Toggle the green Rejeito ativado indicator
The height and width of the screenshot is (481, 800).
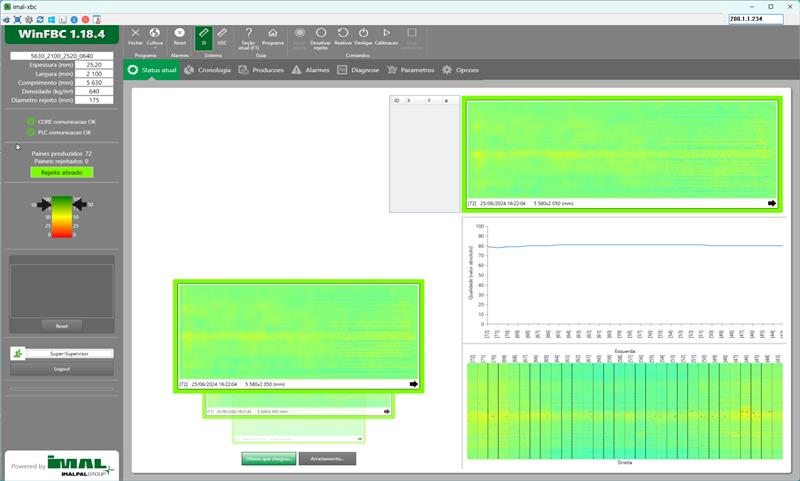[x=62, y=172]
